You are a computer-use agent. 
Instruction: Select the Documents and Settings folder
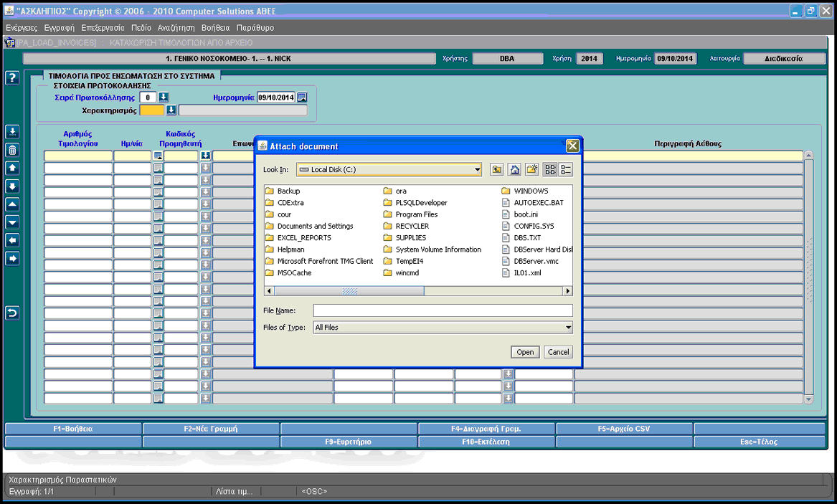[310, 226]
